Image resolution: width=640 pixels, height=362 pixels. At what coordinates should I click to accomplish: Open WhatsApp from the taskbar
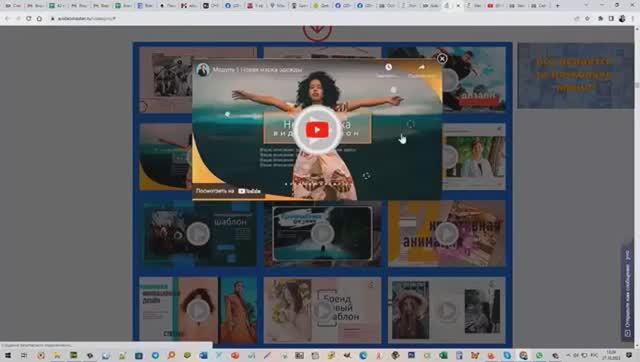coord(539,355)
